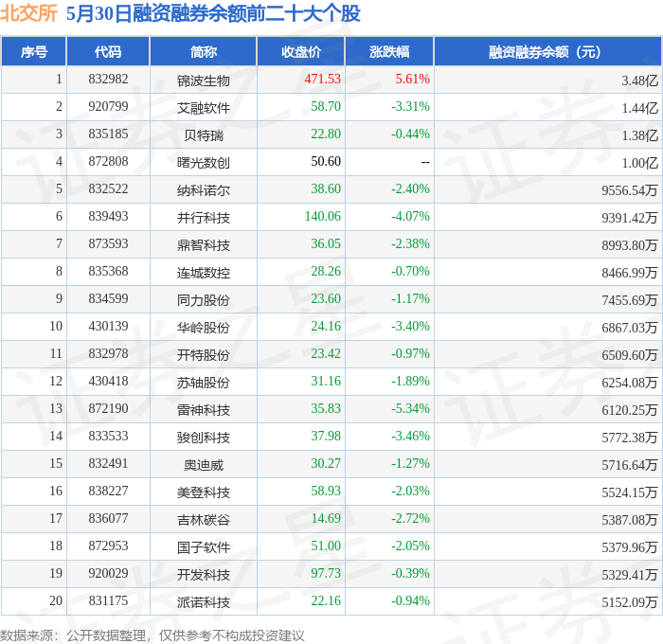This screenshot has width=663, height=644.
Task: Select stock name 雷神科技
Action: point(204,410)
